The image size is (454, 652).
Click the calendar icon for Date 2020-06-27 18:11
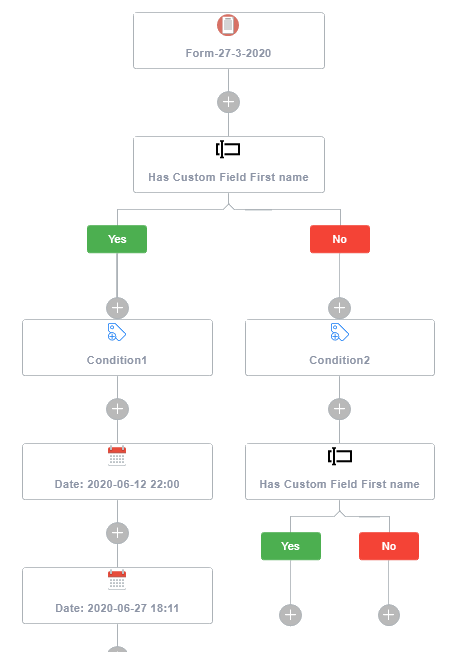(117, 580)
